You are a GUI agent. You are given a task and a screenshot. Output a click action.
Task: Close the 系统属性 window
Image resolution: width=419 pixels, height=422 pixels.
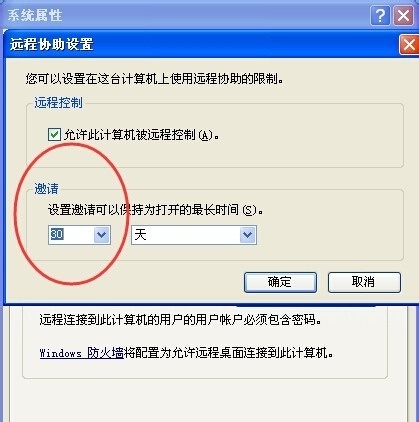coord(403,16)
